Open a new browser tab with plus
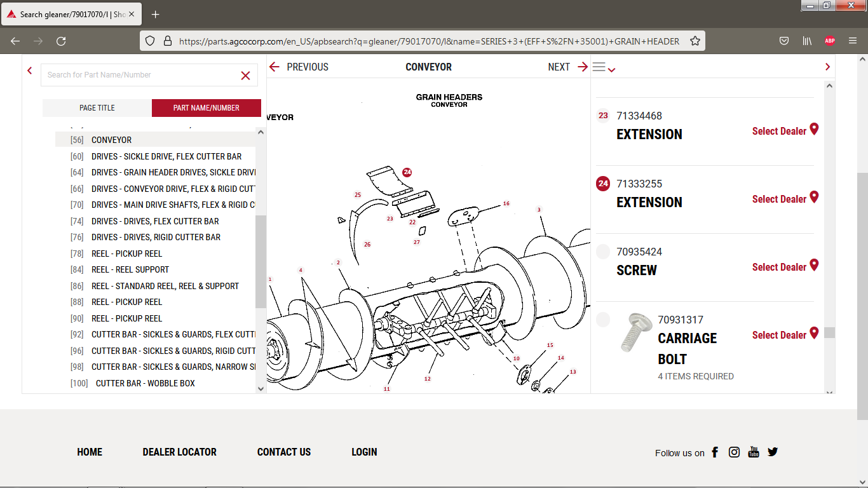The height and width of the screenshot is (488, 868). pyautogui.click(x=155, y=14)
